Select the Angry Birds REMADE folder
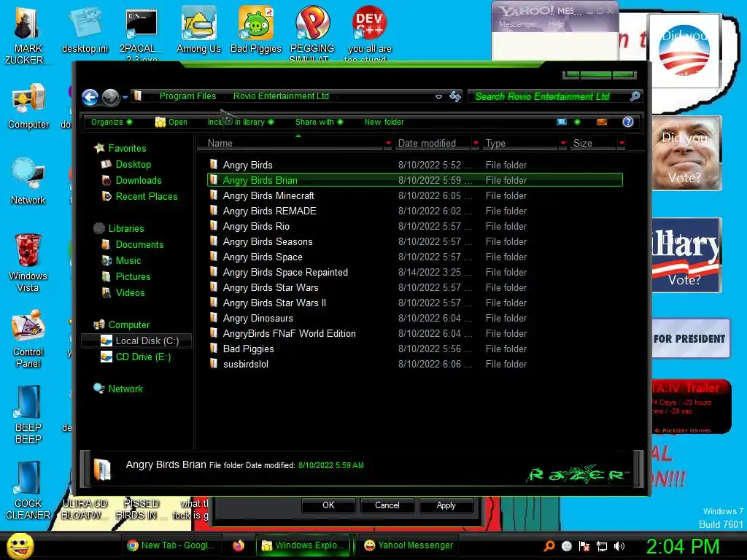 [x=415, y=211]
